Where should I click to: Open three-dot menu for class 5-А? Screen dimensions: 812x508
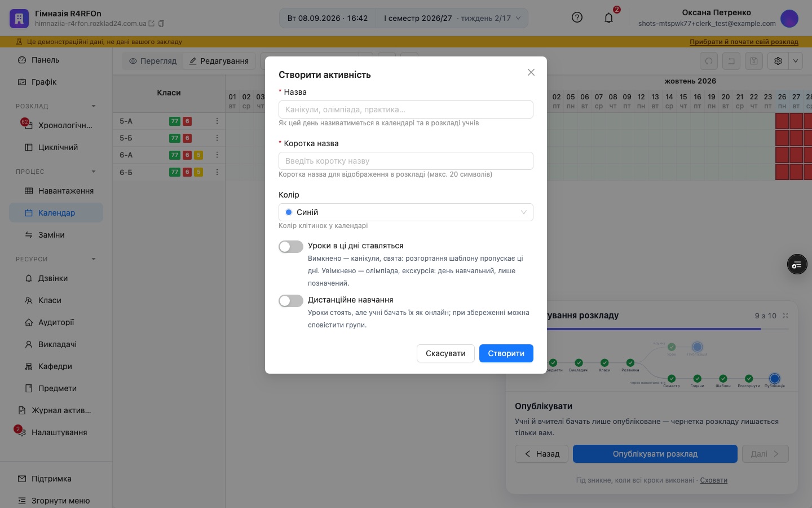(x=217, y=121)
